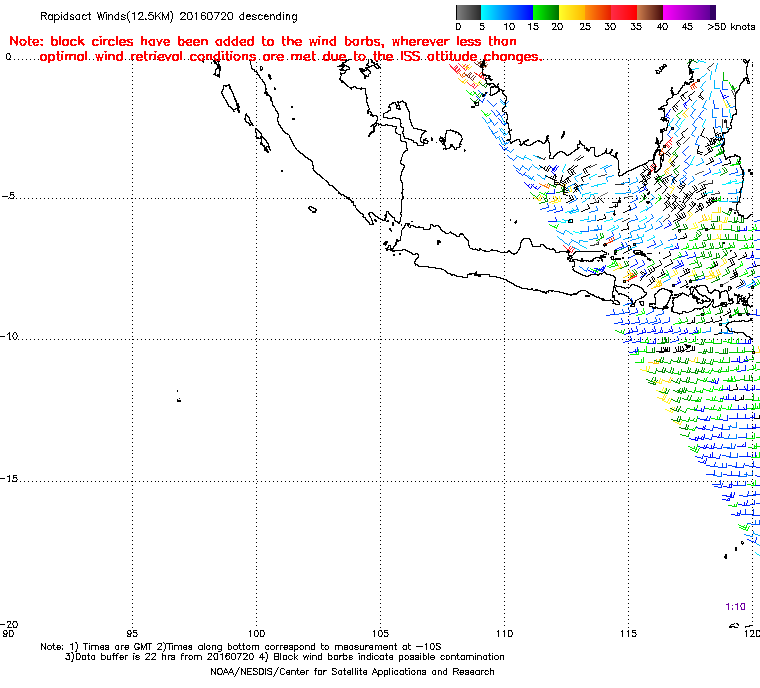Click the red 30-35 knots legend segment
The image size is (760, 688).
624,12
